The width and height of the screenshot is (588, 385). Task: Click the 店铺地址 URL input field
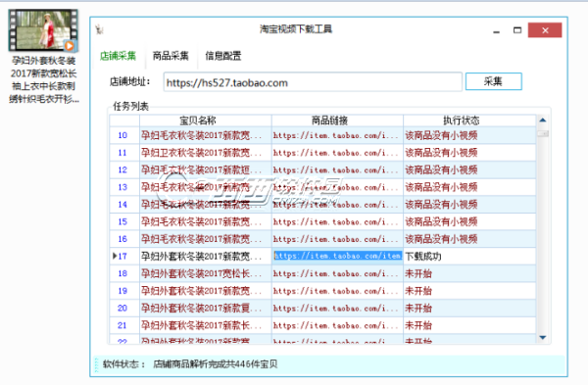tap(313, 82)
